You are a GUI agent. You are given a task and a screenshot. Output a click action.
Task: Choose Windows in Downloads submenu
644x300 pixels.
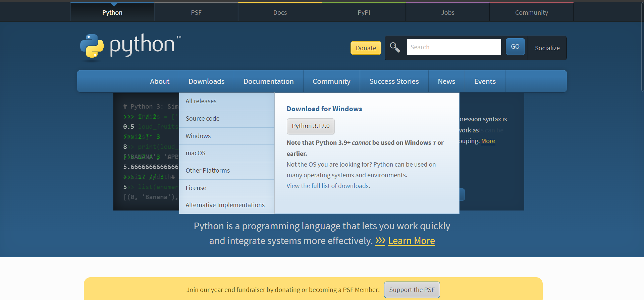pos(227,136)
